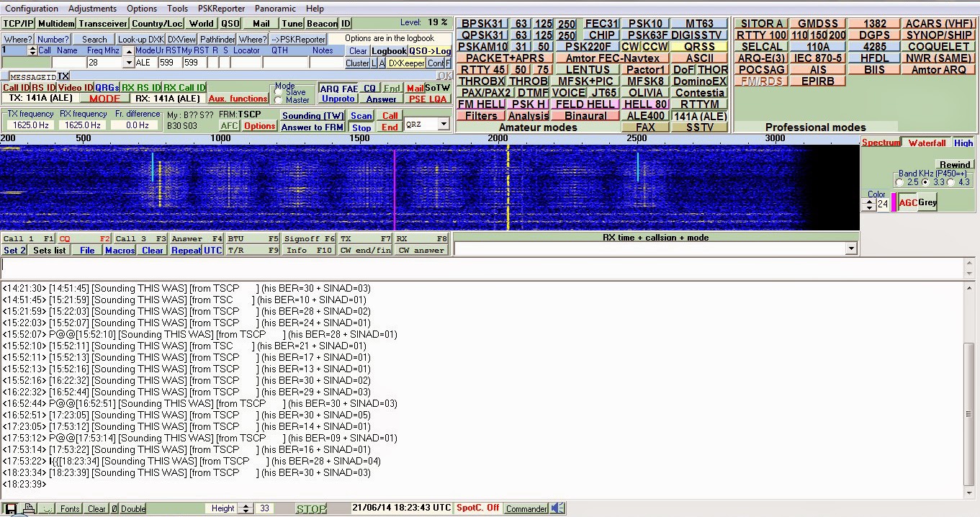This screenshot has width=980, height=517.
Task: Click the Transceiver button
Action: tap(103, 24)
